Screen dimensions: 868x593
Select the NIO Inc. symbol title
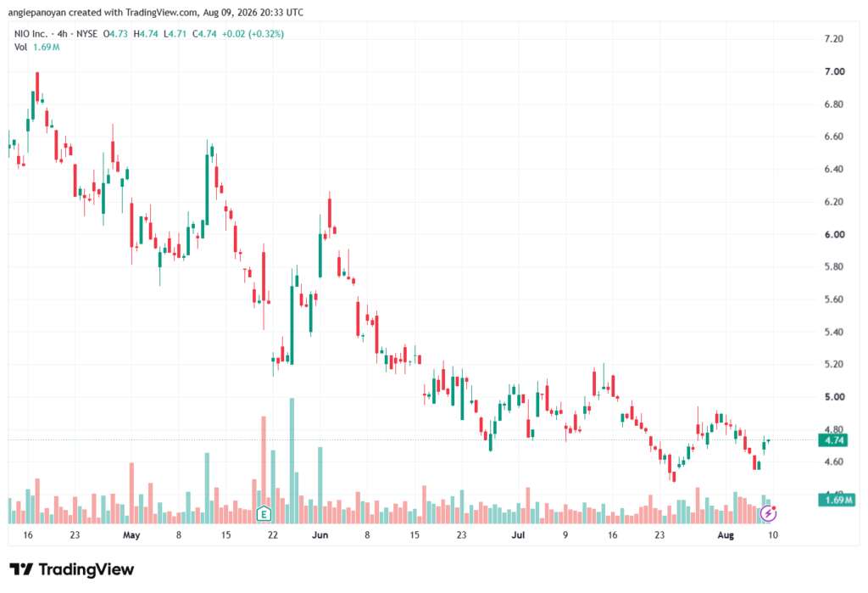(31, 34)
